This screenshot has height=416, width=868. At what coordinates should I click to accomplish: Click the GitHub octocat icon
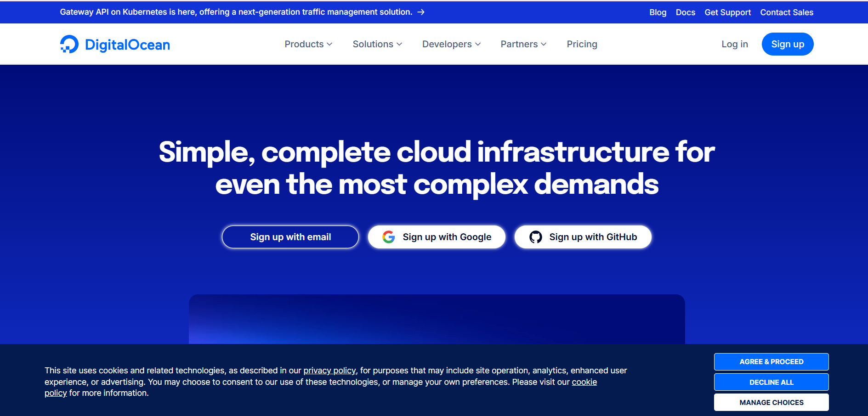coord(535,237)
